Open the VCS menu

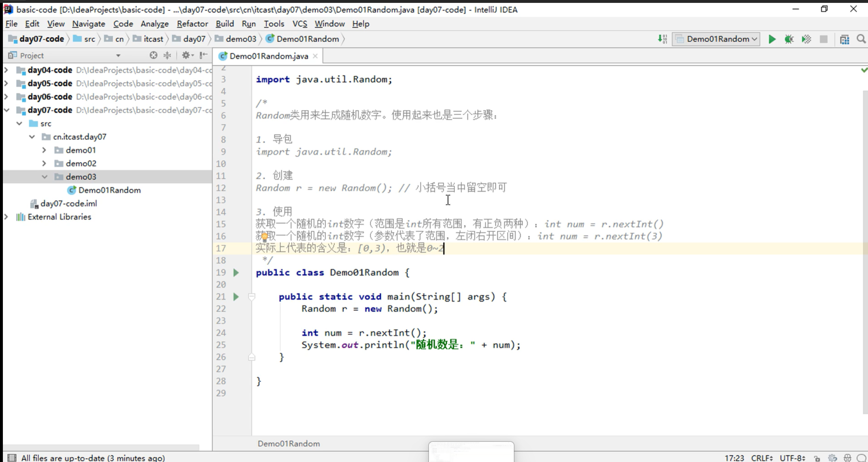pyautogui.click(x=300, y=24)
